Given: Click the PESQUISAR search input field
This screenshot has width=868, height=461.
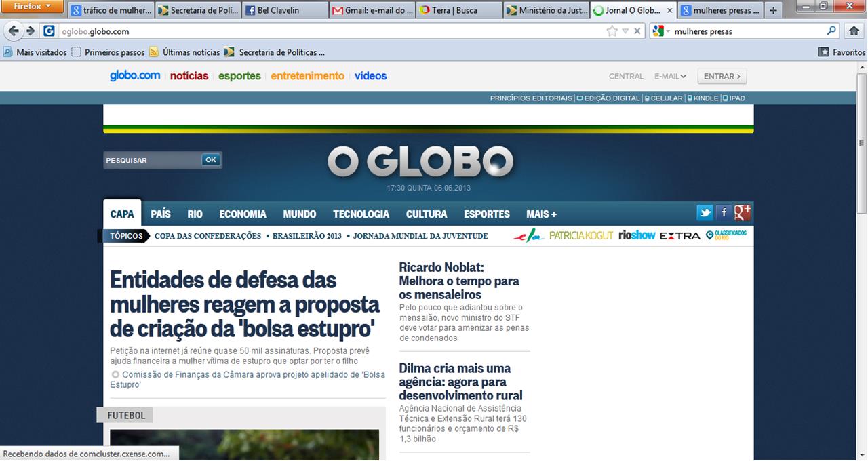Looking at the screenshot, I should pyautogui.click(x=152, y=160).
